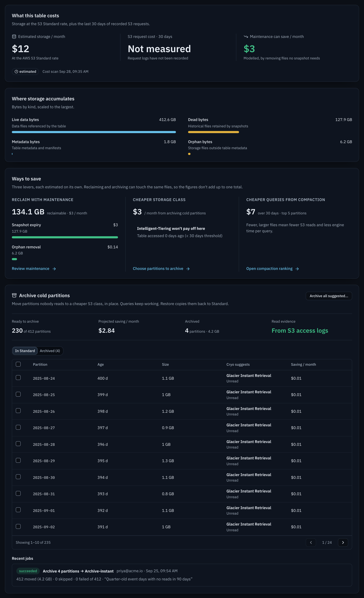The width and height of the screenshot is (364, 598).
Task: Switch to the Archived (4) tab
Action: pos(50,351)
